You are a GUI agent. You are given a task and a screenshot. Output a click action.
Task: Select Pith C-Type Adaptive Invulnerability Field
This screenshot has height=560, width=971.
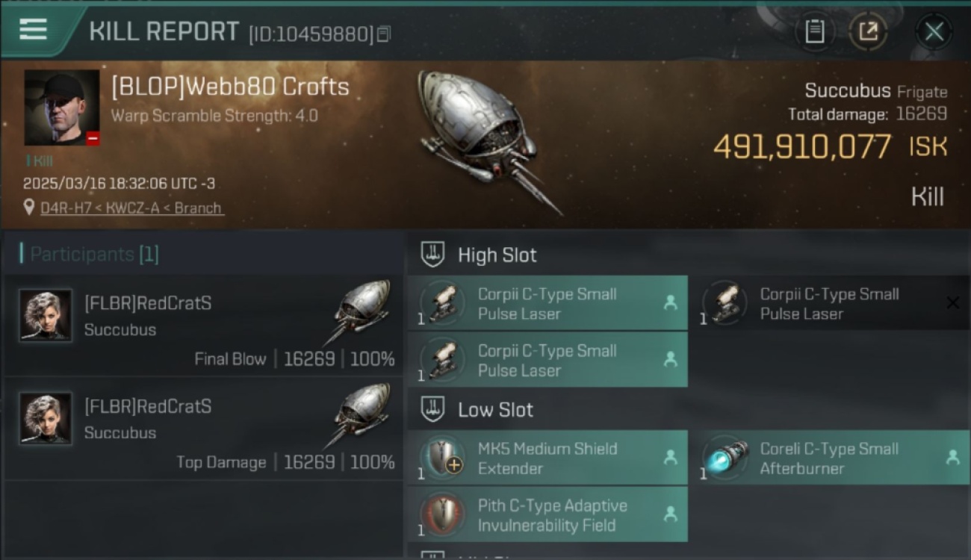[547, 514]
